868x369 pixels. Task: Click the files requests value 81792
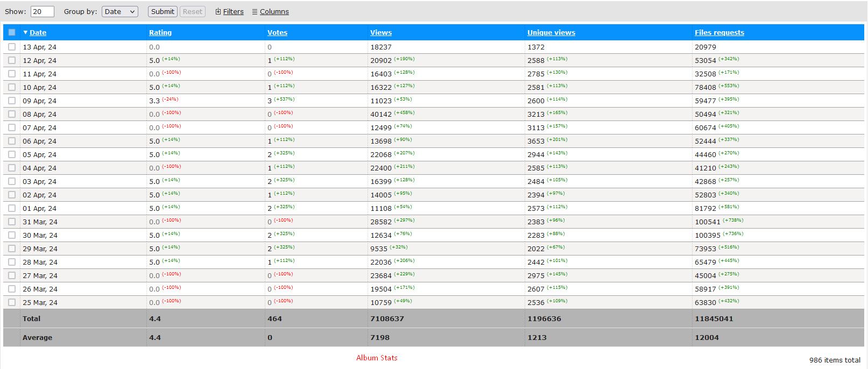[705, 209]
